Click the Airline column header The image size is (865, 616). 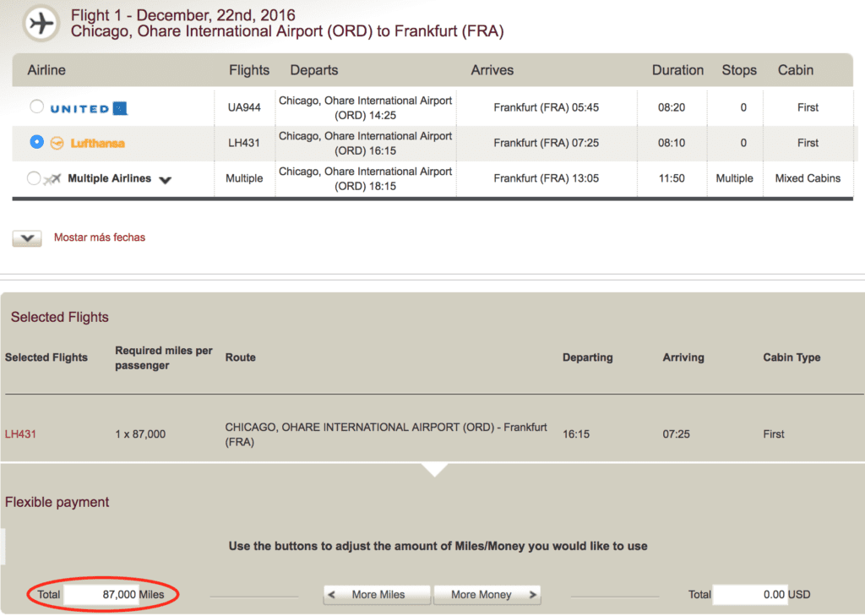[46, 70]
